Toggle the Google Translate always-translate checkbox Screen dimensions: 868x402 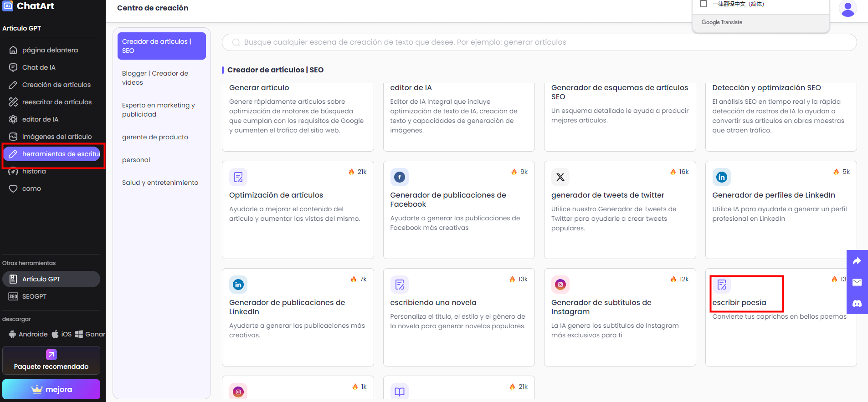704,4
